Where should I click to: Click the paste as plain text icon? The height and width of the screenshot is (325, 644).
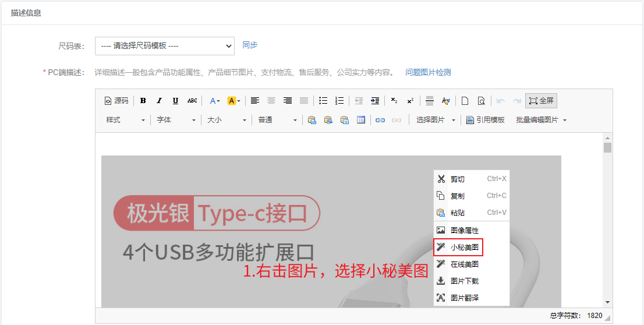328,120
